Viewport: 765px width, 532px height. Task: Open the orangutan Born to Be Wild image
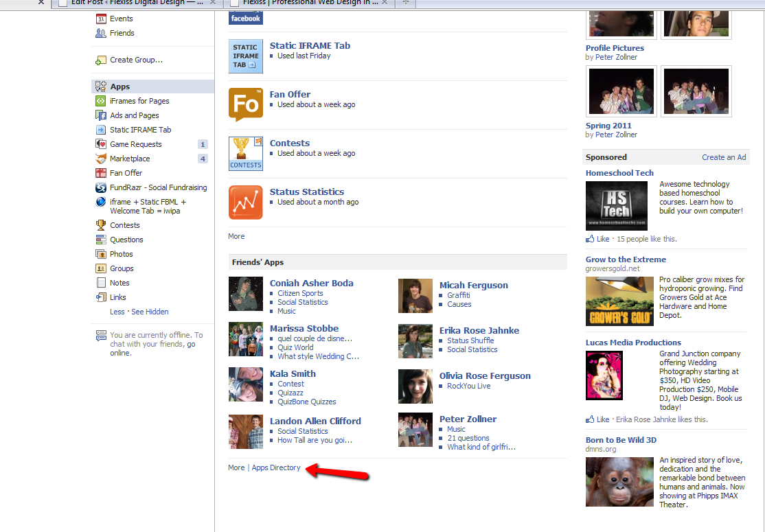click(x=619, y=482)
